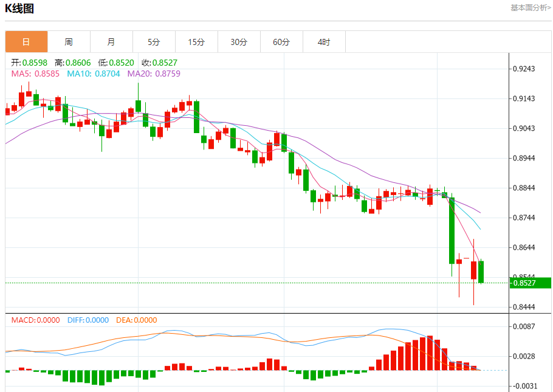
Task: Click the 低:0.8520 low price value
Action: click(x=116, y=63)
